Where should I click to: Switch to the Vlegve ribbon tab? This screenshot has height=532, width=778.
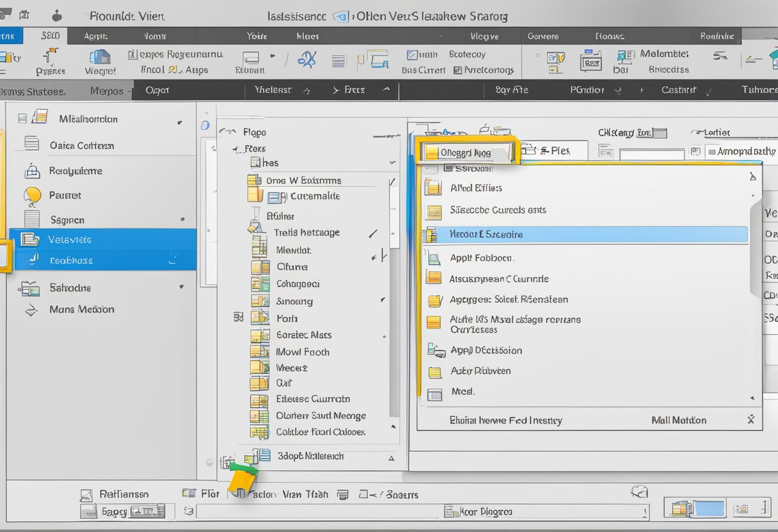tap(484, 36)
